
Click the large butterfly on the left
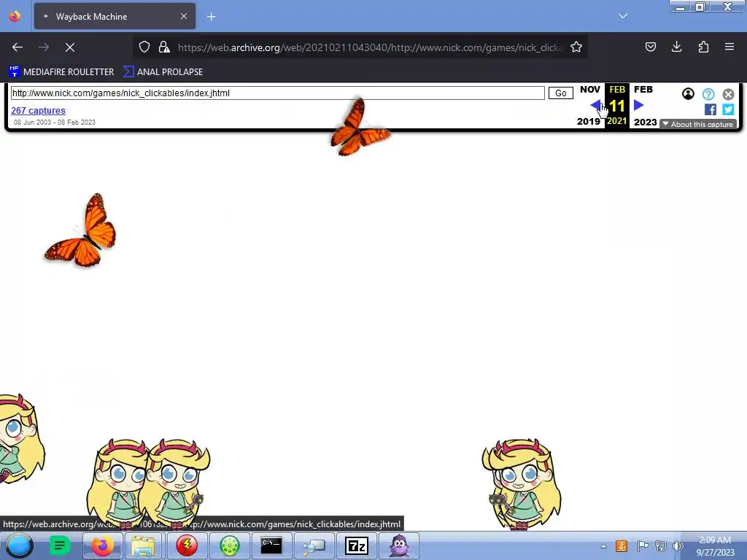[82, 230]
